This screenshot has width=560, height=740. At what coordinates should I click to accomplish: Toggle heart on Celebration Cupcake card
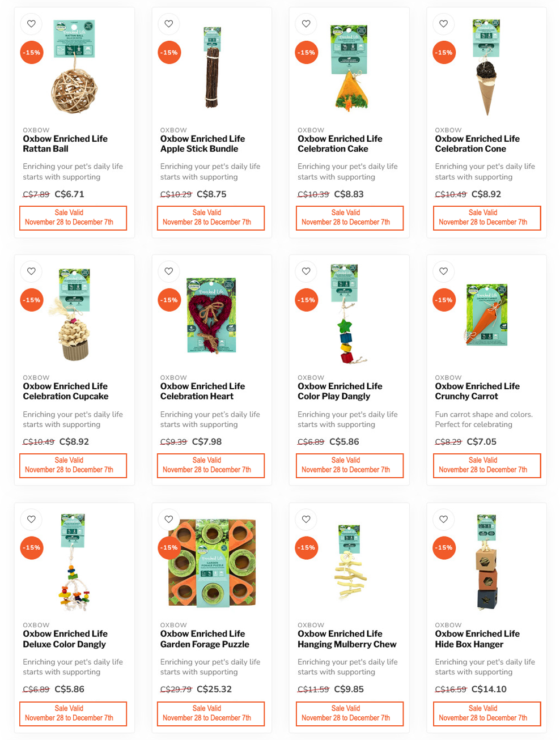coord(31,271)
